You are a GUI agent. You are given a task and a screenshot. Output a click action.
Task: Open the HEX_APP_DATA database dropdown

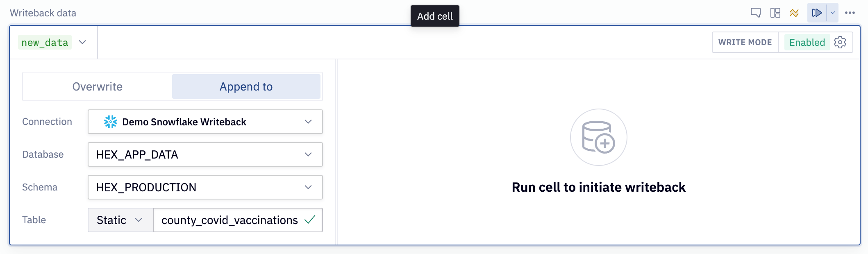[205, 154]
